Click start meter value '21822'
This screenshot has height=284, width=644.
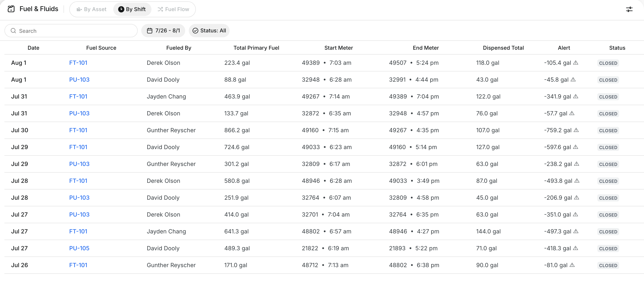click(x=310, y=248)
